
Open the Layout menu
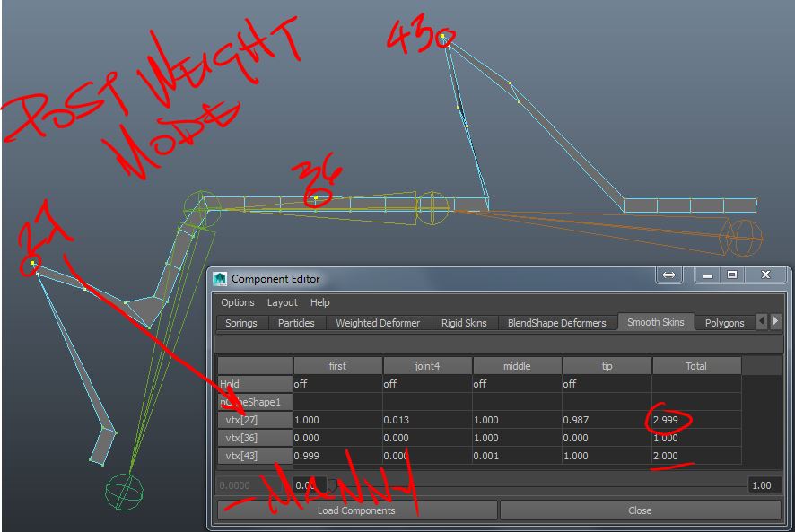[282, 302]
